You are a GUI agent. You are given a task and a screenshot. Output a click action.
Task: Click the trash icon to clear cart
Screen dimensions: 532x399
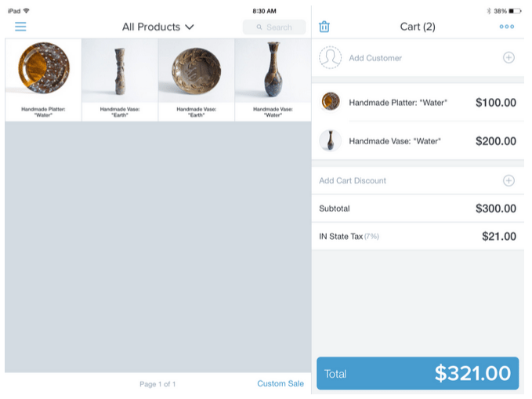point(324,27)
